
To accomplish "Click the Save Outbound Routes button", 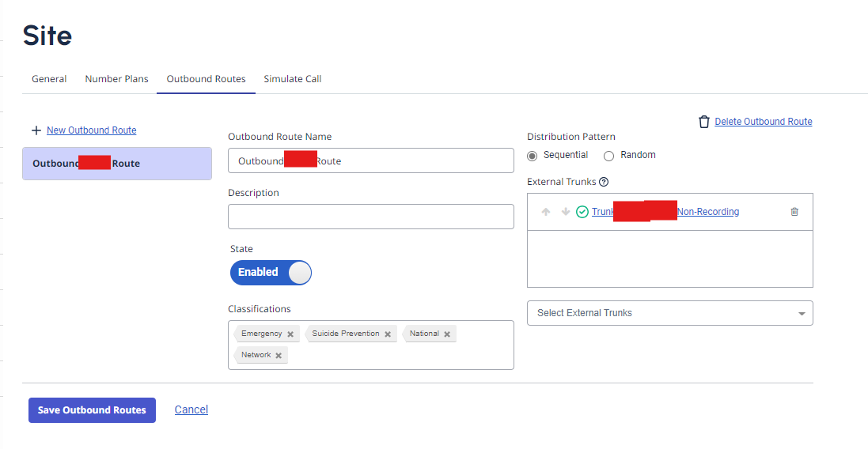I will tap(92, 410).
